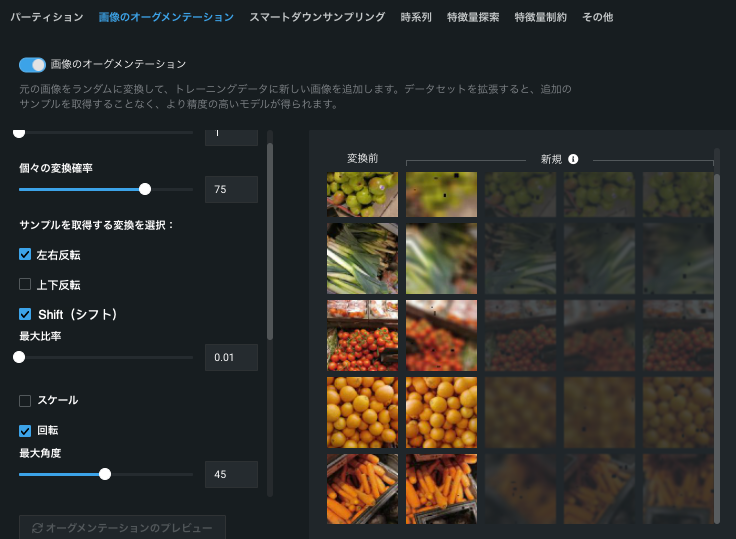
Task: Enable the 上下反転 checkbox
Action: tap(25, 284)
